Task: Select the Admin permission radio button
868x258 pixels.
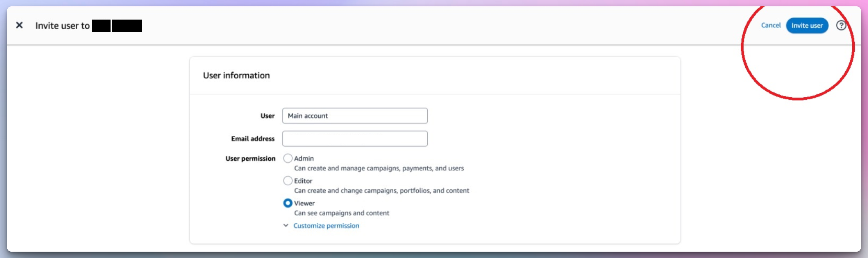Action: [x=287, y=158]
